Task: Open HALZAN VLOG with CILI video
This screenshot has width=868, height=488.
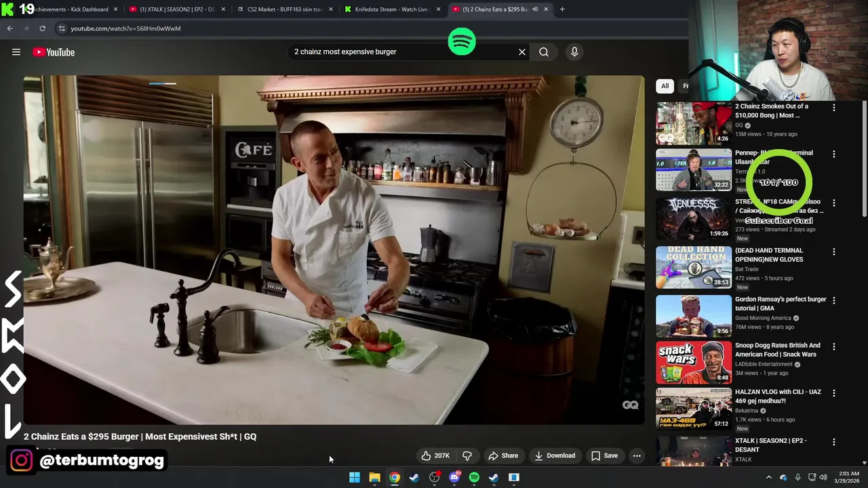Action: [x=778, y=396]
